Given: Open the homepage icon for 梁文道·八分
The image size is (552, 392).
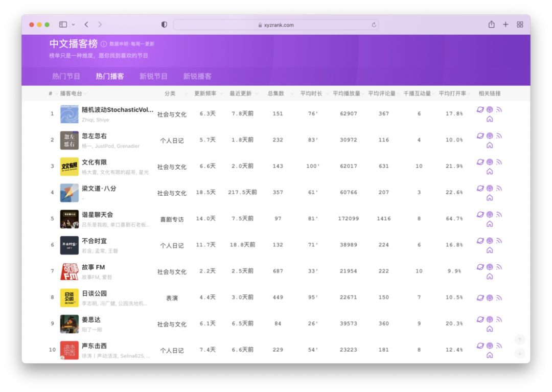Looking at the screenshot, I should point(490,198).
